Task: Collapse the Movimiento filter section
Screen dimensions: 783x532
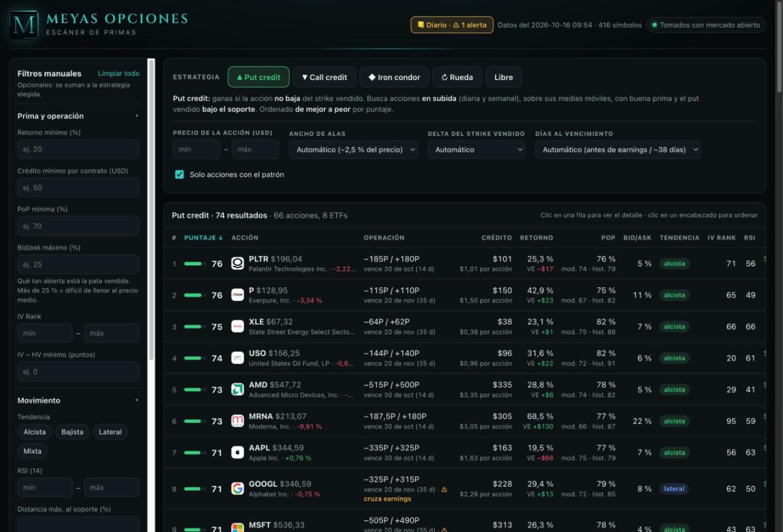Action: [x=78, y=400]
